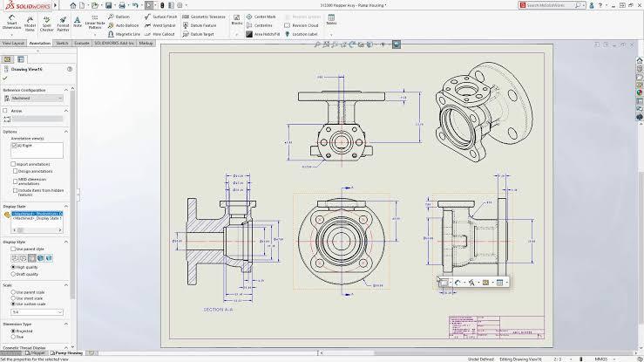This screenshot has width=644, height=362.
Task: Enable Design annotations checkbox
Action: 15,171
